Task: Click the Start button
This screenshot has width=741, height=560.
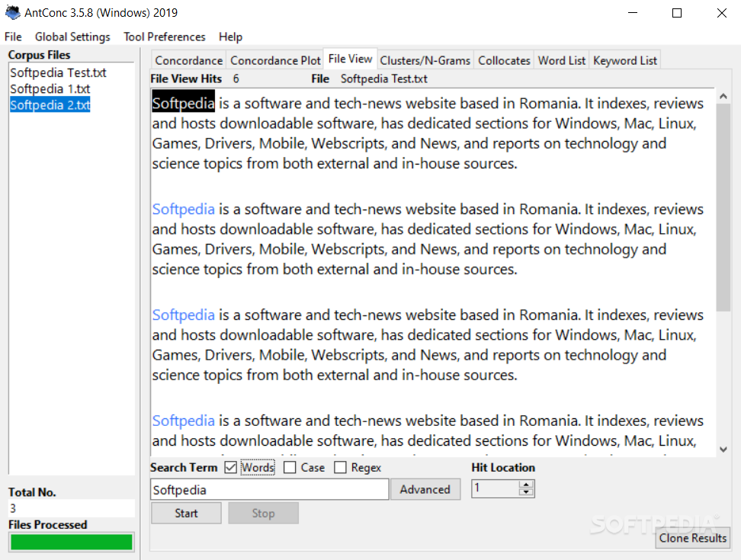Action: pos(186,514)
